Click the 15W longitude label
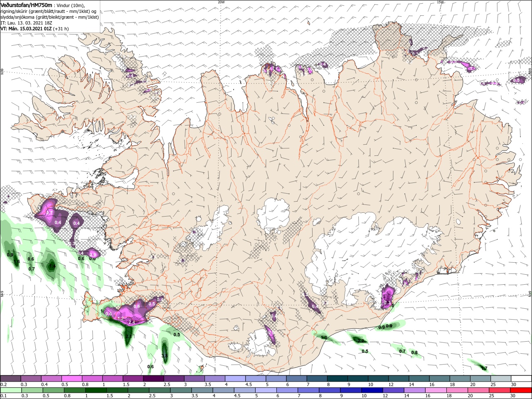This screenshot has width=532, height=399. [440, 2]
